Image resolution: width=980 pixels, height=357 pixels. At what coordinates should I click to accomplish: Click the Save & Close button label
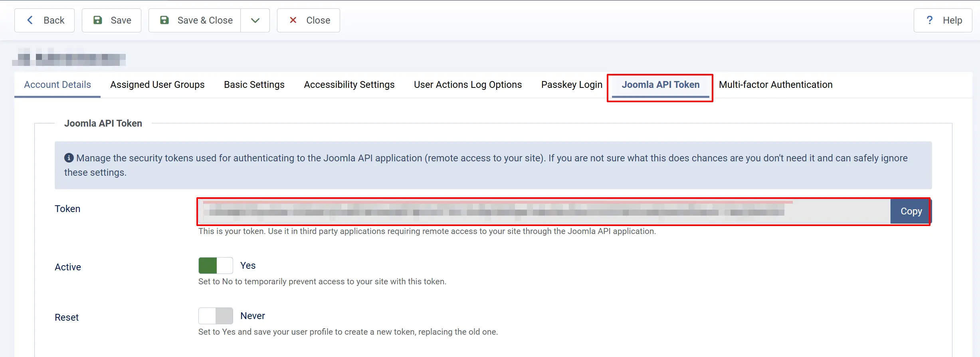[x=205, y=20]
